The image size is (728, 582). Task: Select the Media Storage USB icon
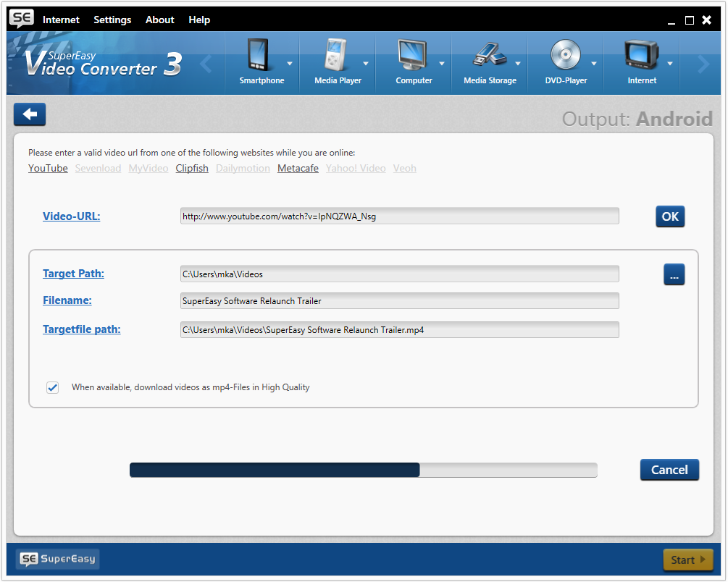490,55
